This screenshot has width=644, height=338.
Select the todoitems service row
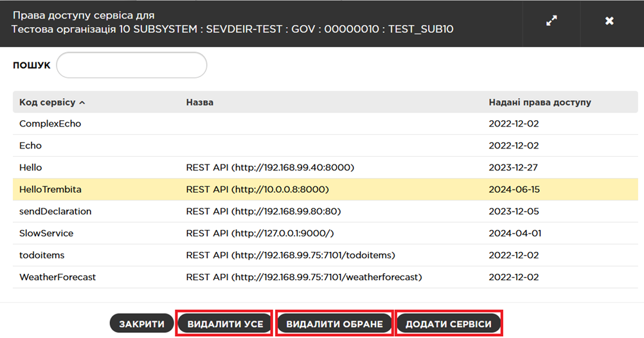click(42, 255)
